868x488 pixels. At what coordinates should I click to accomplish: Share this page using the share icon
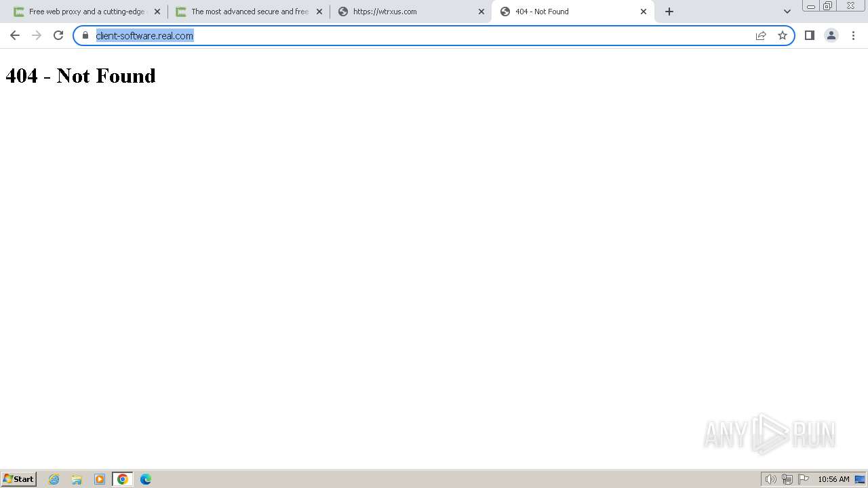pyautogui.click(x=761, y=35)
